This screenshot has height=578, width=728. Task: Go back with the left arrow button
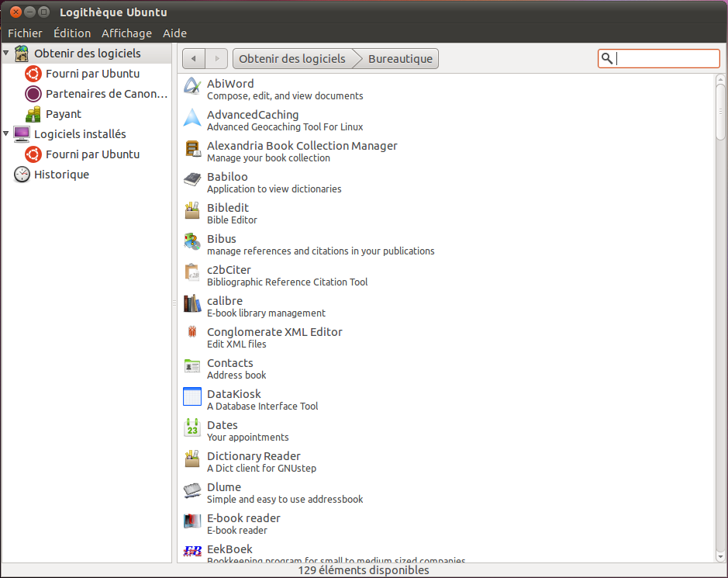[194, 58]
